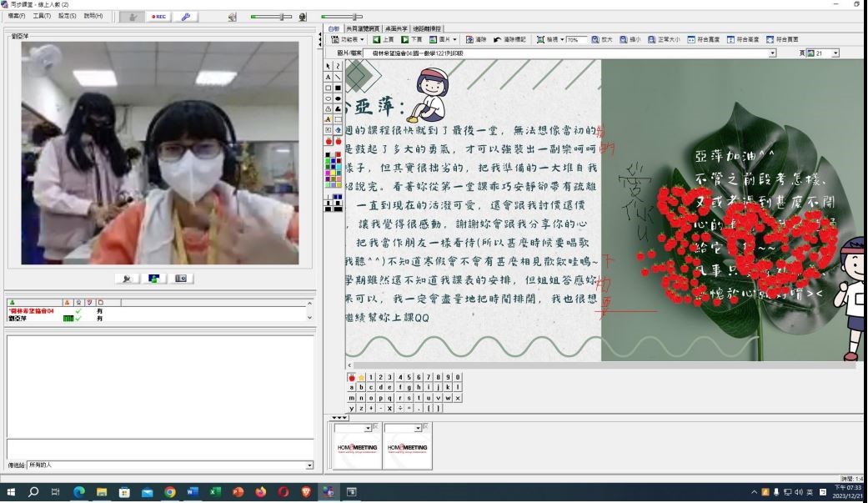868x503 pixels.
Task: Select the arrow pointer tool
Action: click(x=329, y=66)
